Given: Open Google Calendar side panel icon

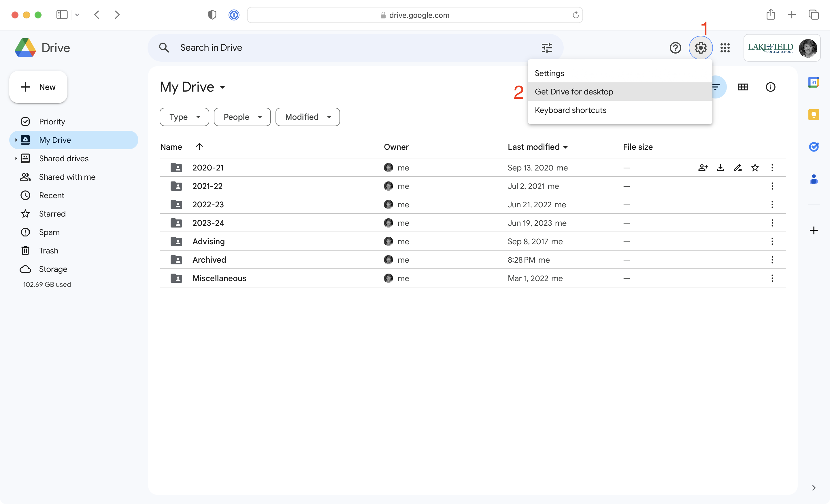Looking at the screenshot, I should point(814,82).
